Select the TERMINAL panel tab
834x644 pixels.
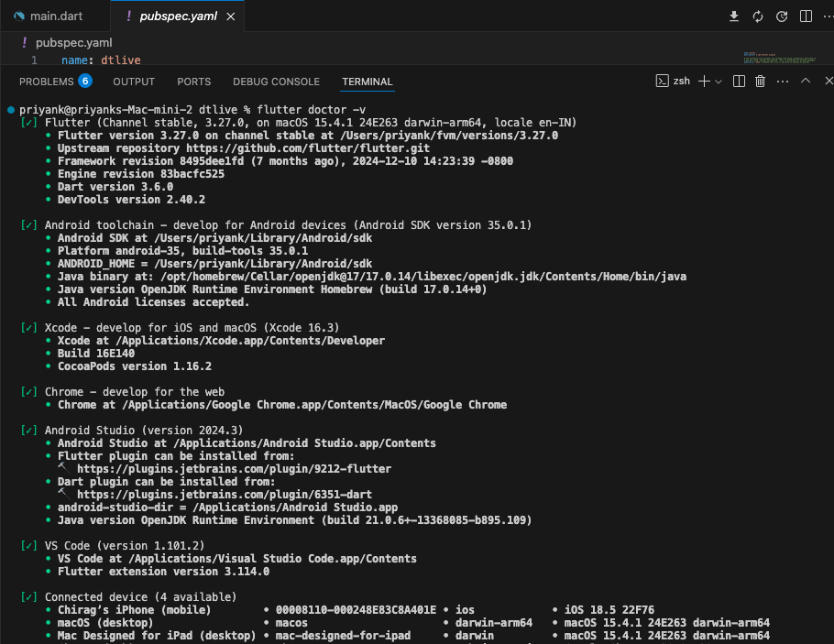pyautogui.click(x=367, y=82)
